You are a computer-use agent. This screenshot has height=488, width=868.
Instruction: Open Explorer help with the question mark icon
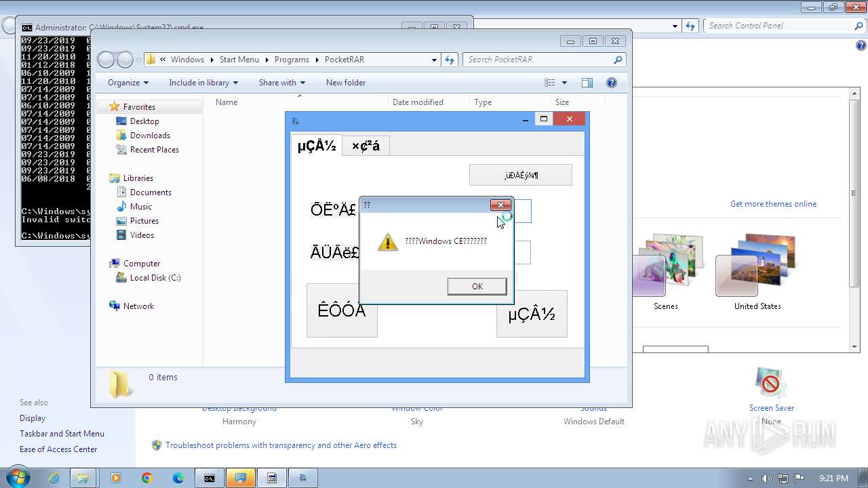[x=612, y=83]
